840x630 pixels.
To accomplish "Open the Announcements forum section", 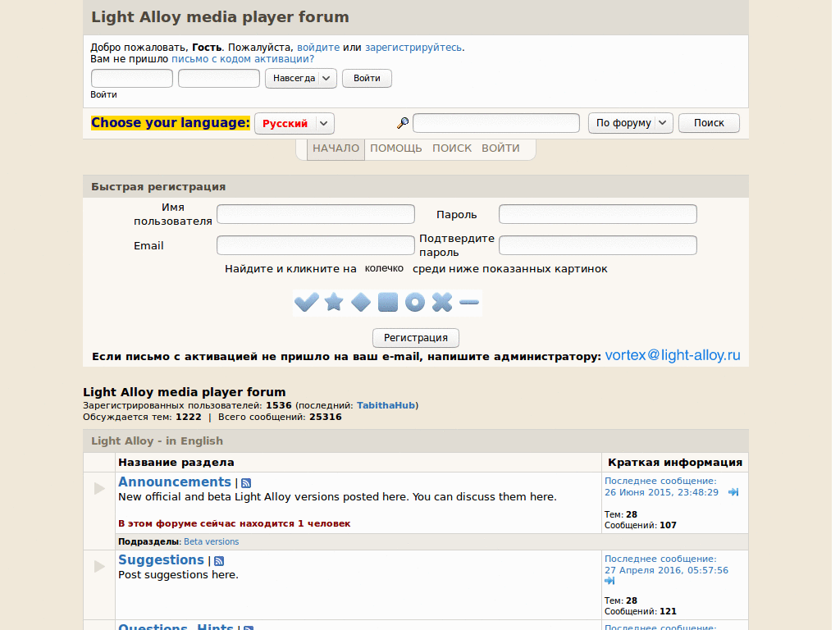I will pos(175,482).
